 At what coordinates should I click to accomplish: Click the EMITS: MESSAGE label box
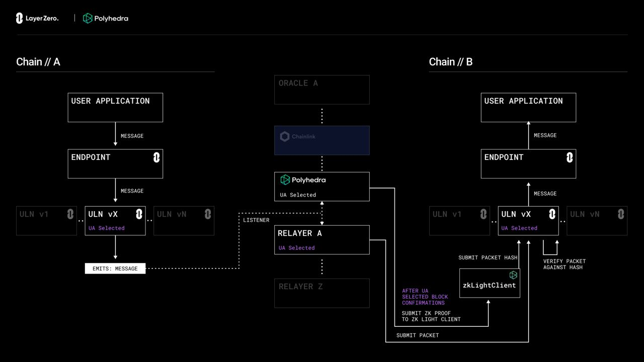115,268
